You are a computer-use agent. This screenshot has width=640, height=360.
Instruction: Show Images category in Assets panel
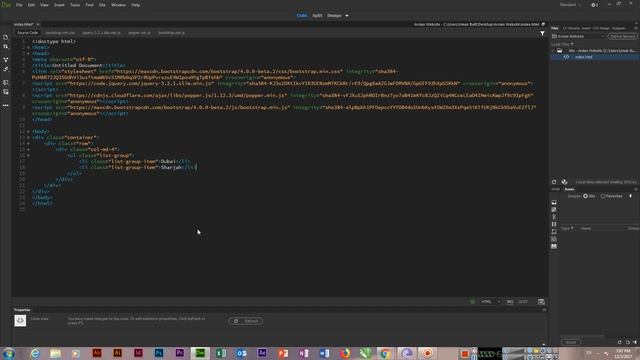click(x=554, y=202)
